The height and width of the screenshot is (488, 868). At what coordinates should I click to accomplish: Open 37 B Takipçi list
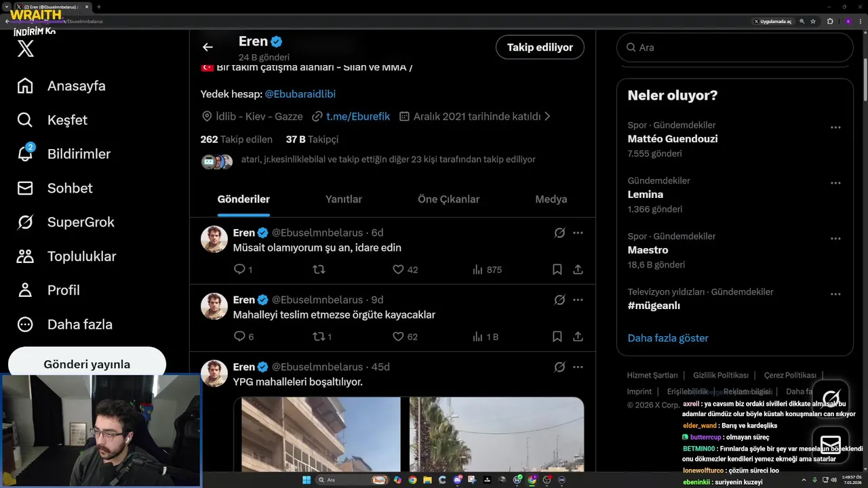[312, 139]
